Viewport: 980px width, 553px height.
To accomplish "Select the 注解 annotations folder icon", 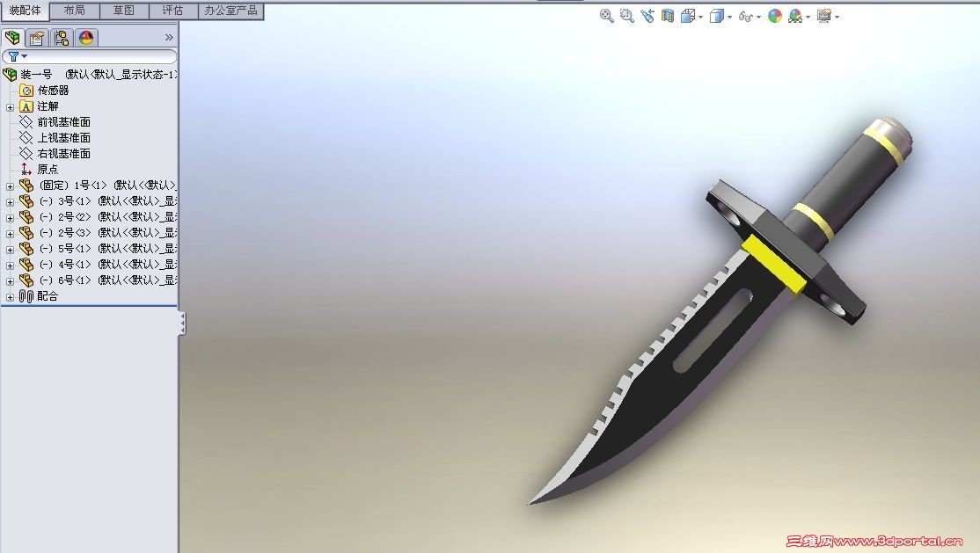I will pos(26,106).
